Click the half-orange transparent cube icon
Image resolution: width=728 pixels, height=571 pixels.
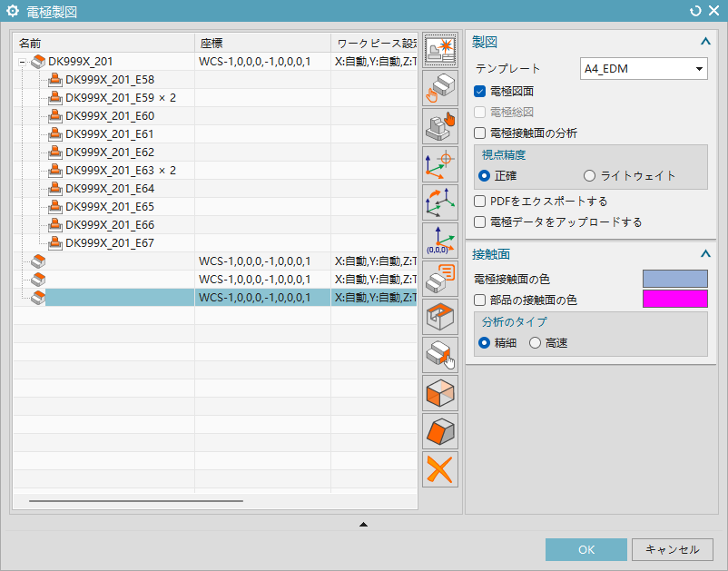[440, 393]
